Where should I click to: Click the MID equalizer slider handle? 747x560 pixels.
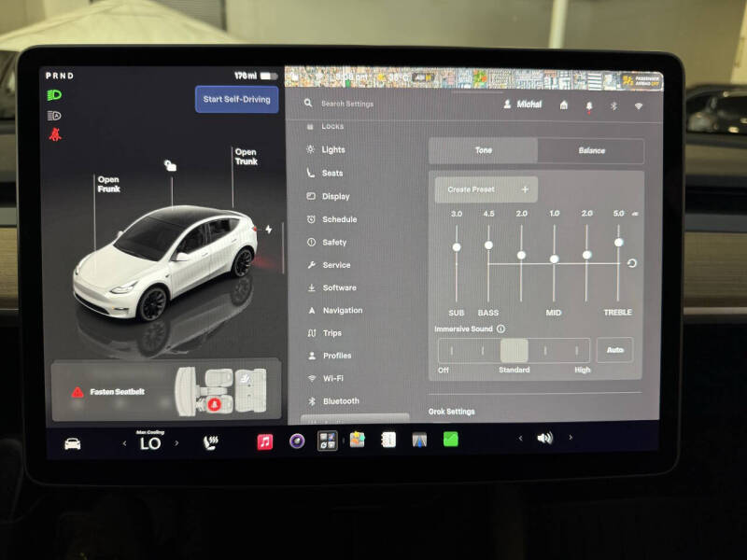[554, 259]
